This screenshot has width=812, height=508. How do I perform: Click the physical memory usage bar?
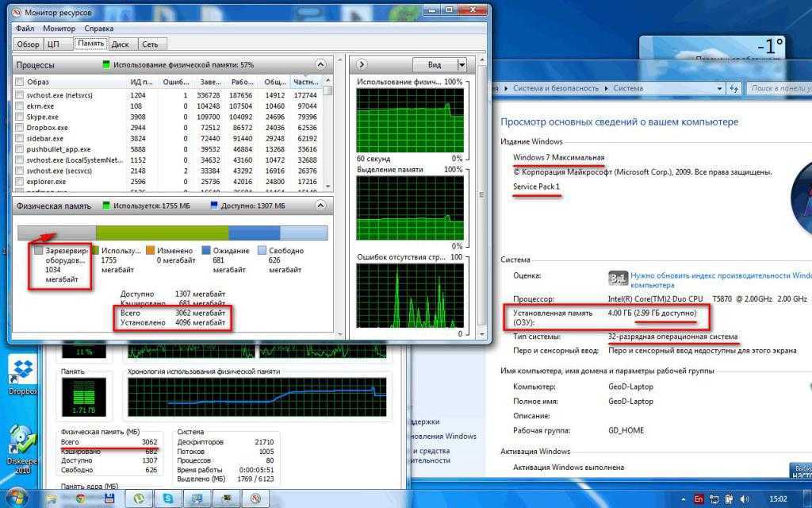click(172, 233)
